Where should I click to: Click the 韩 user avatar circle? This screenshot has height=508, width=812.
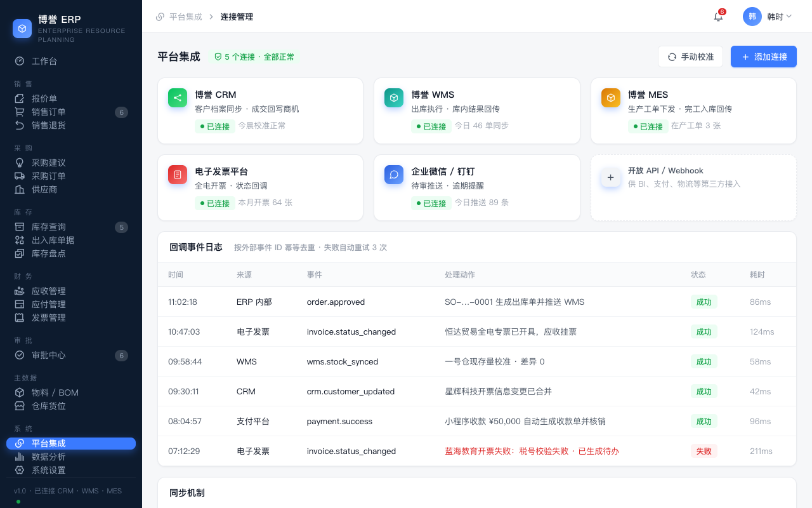(x=752, y=17)
